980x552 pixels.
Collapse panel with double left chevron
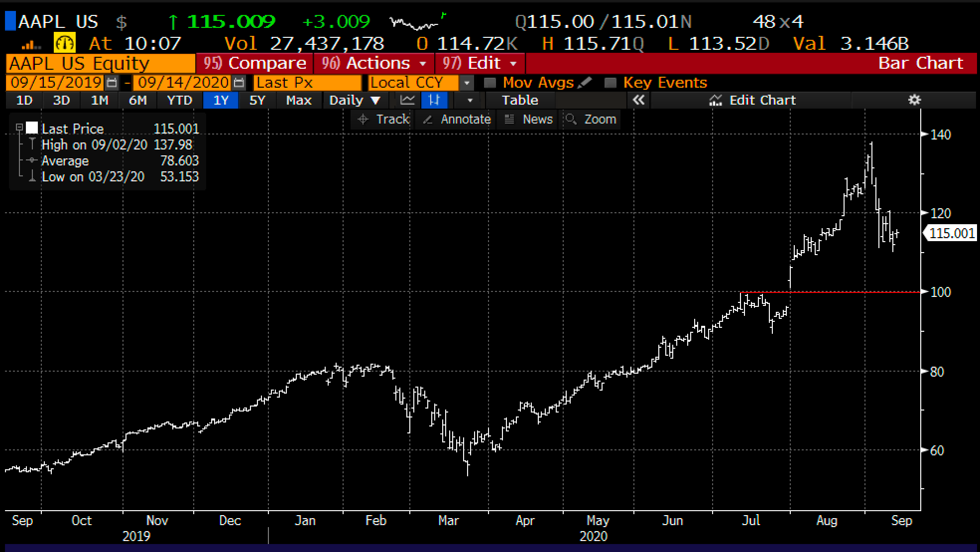click(638, 100)
